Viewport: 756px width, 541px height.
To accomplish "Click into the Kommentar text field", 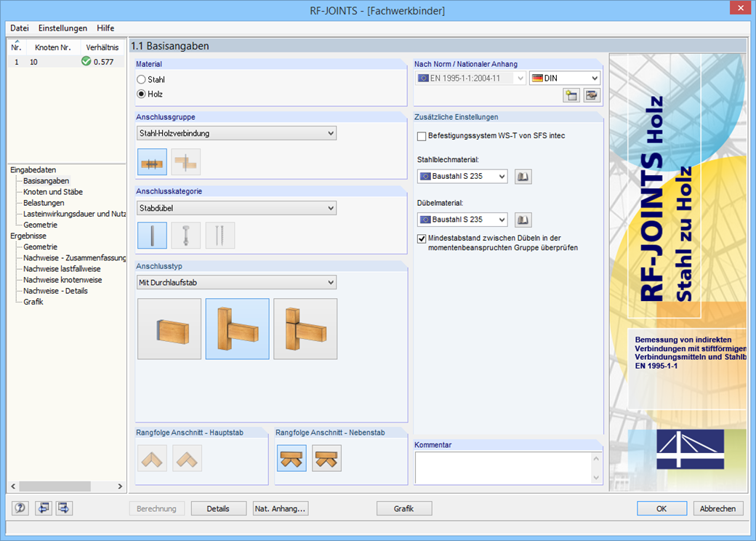I will (x=503, y=468).
